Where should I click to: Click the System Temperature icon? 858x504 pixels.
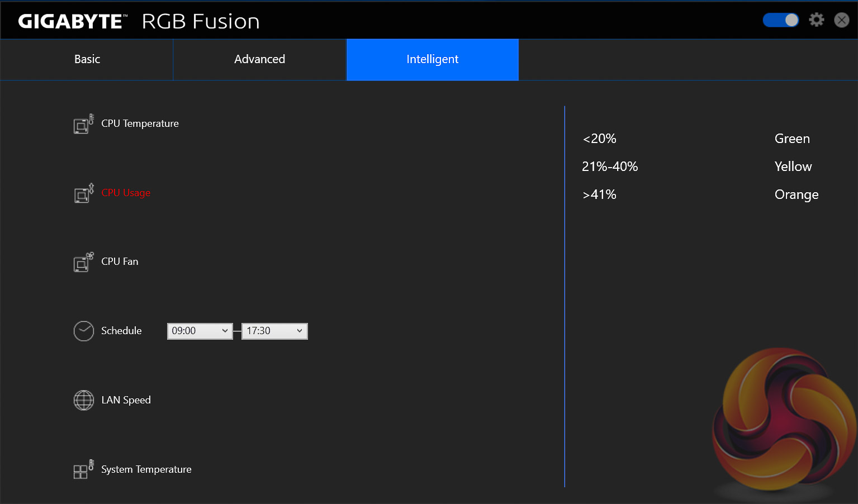[x=83, y=469]
